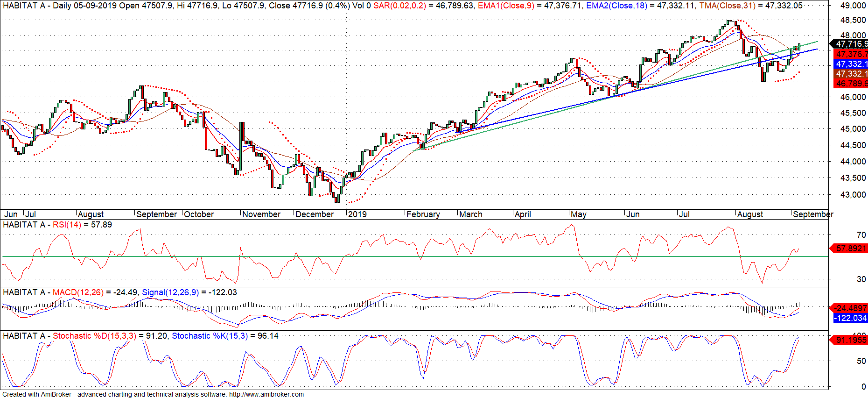Viewport: 868px width, 398px height.
Task: Click the RSI 57.8921 value label
Action: pyautogui.click(x=849, y=249)
